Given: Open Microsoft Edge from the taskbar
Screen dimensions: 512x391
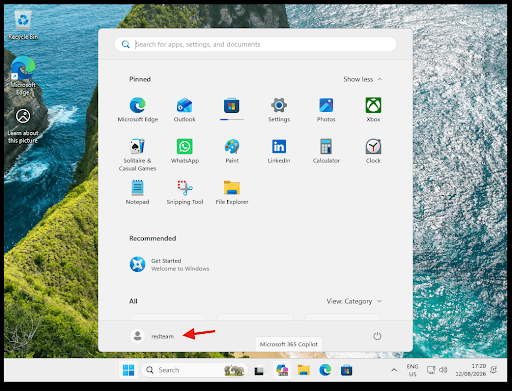Looking at the screenshot, I should click(x=325, y=370).
